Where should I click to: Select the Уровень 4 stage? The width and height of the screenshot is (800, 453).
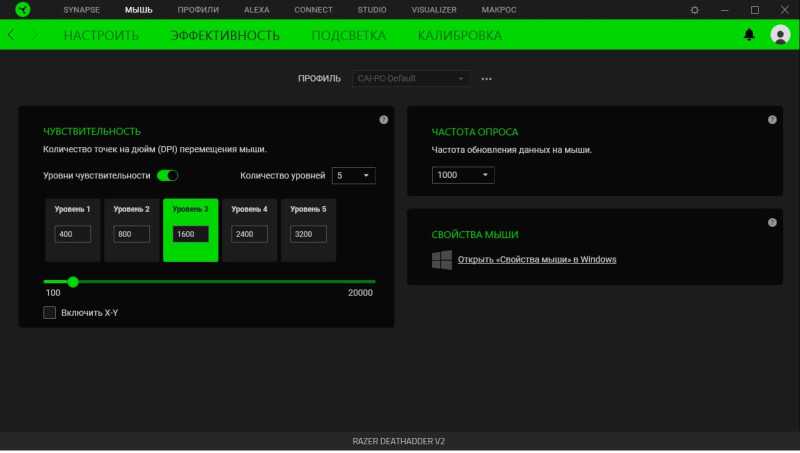pyautogui.click(x=249, y=230)
